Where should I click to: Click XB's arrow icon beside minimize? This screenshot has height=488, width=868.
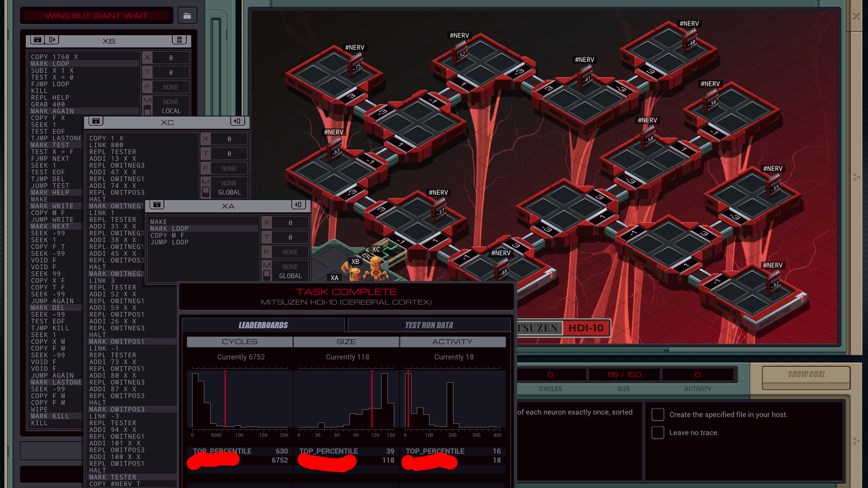(x=52, y=40)
